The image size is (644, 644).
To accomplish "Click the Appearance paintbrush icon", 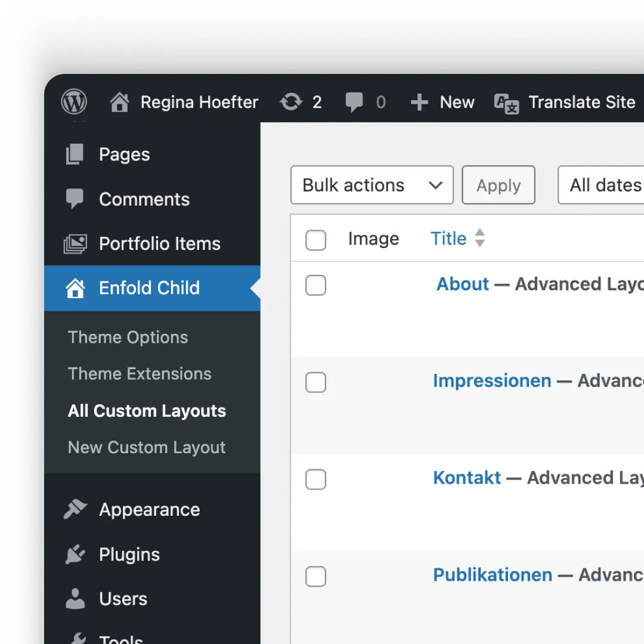I will (x=76, y=510).
